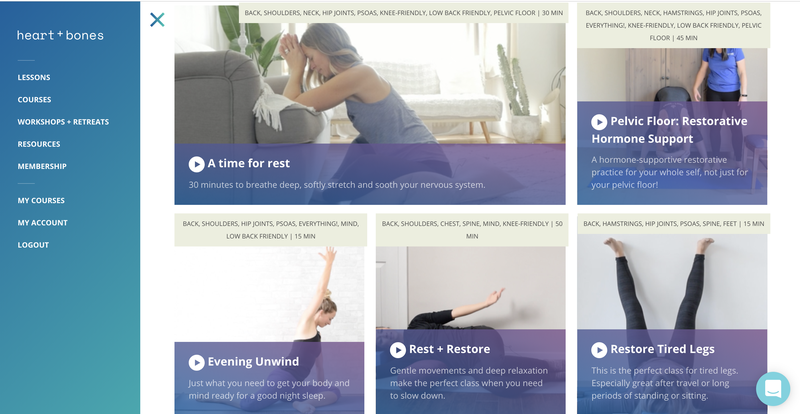Open the Restore Tired Legs title
Image resolution: width=800 pixels, height=414 pixels.
[x=662, y=349]
